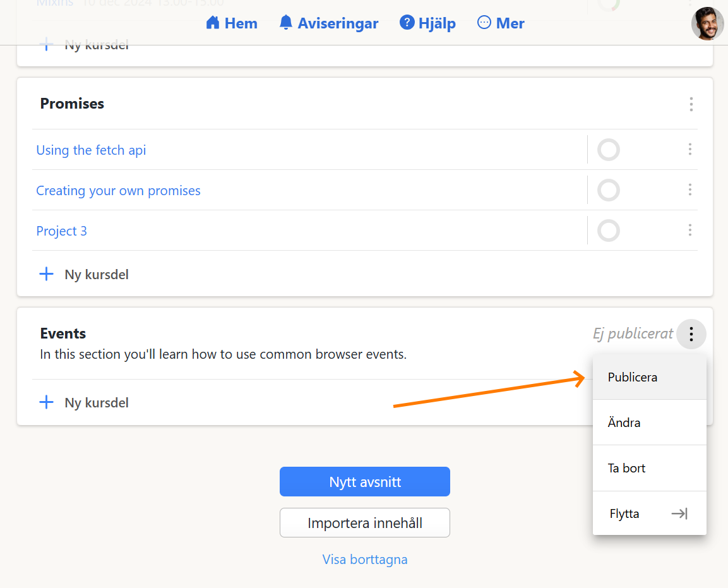Click the Hjälp question mark icon
The height and width of the screenshot is (588, 728).
(x=407, y=23)
